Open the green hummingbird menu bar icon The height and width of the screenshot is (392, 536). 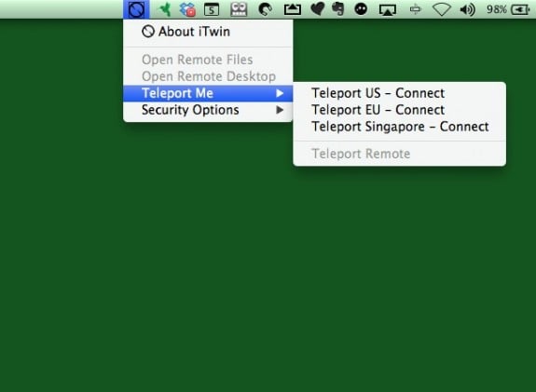(165, 9)
